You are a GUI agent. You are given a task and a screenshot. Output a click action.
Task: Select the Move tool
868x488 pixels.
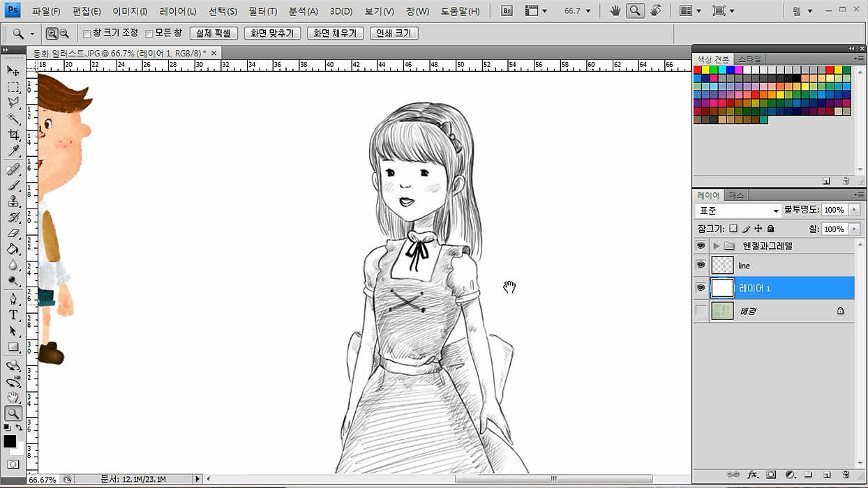click(13, 71)
